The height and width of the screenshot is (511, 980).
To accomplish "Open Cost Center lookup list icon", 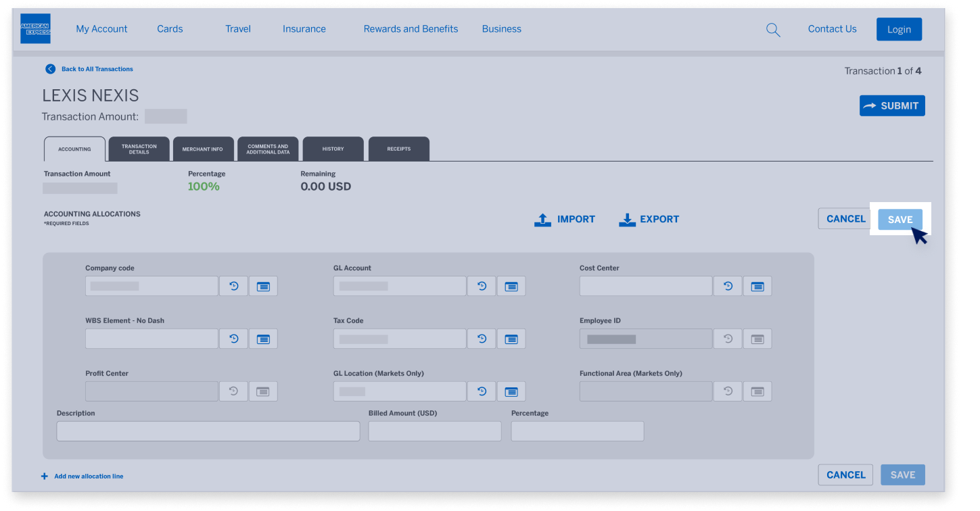I will point(757,286).
